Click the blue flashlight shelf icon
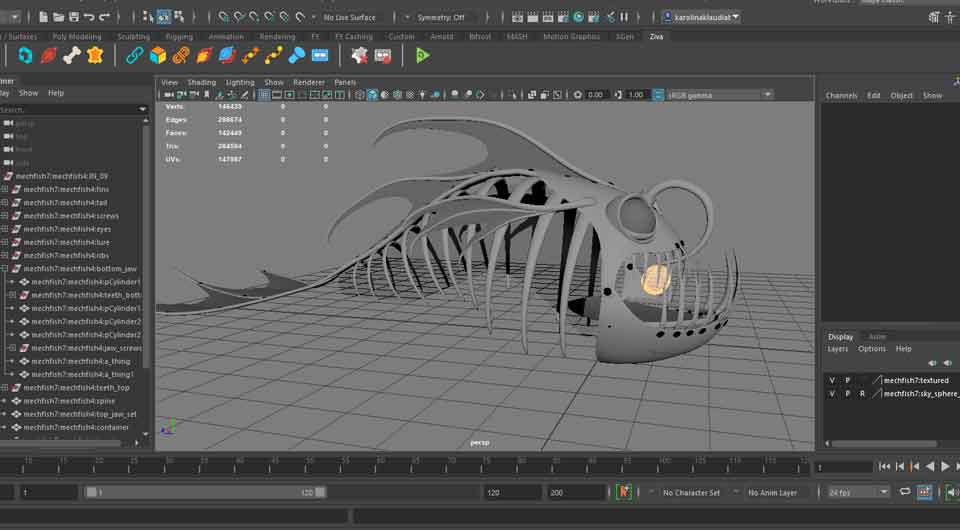 tap(296, 56)
